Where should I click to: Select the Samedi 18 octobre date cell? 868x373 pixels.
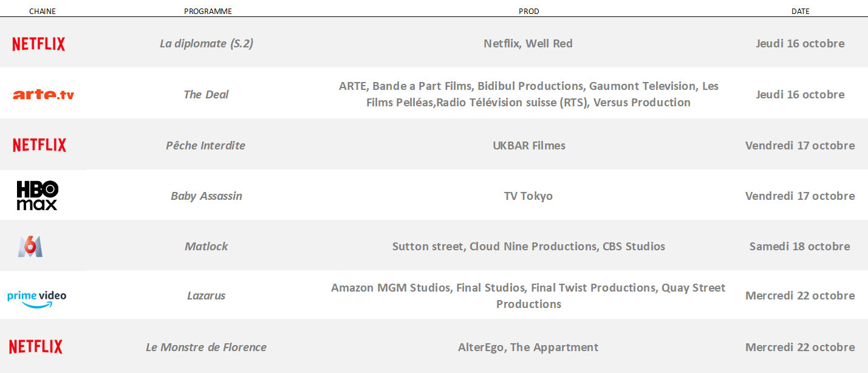(799, 246)
